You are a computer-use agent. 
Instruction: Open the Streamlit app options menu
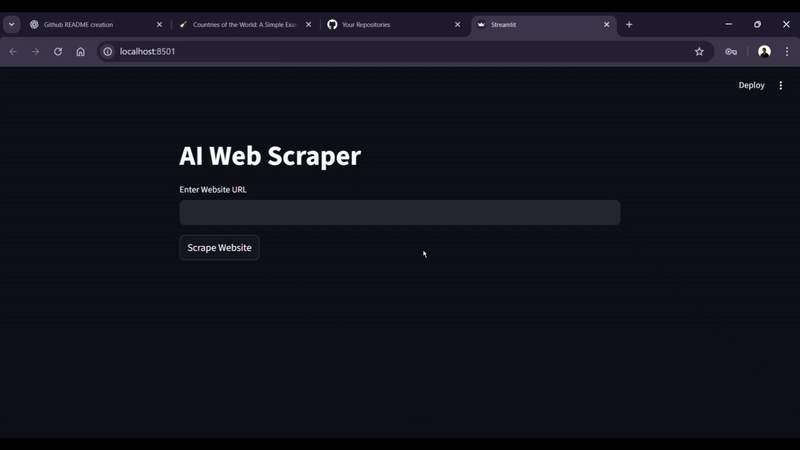click(781, 85)
